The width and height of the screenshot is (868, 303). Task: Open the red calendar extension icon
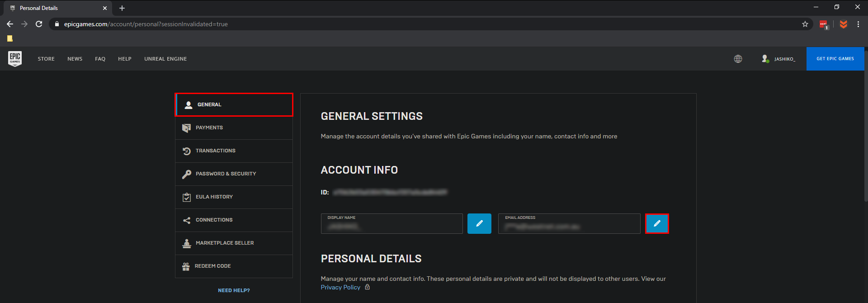824,24
